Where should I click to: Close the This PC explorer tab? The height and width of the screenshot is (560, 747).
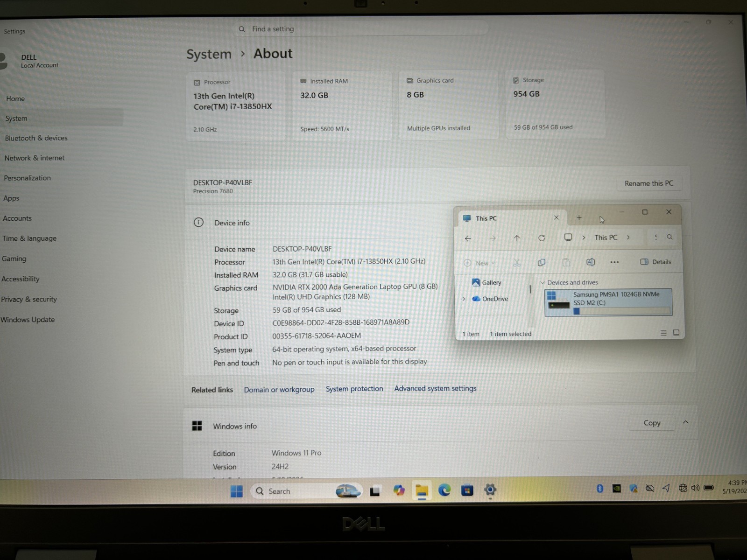click(x=556, y=217)
